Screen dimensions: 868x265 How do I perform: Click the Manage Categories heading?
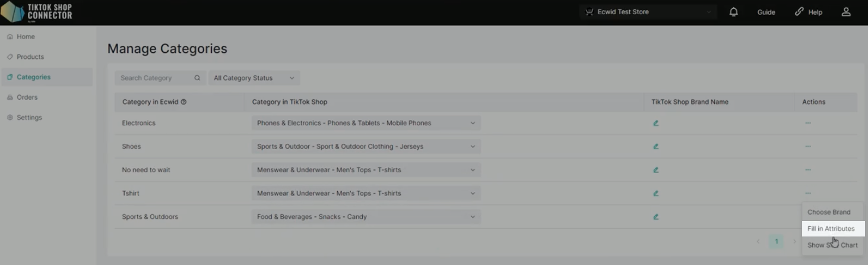[167, 49]
